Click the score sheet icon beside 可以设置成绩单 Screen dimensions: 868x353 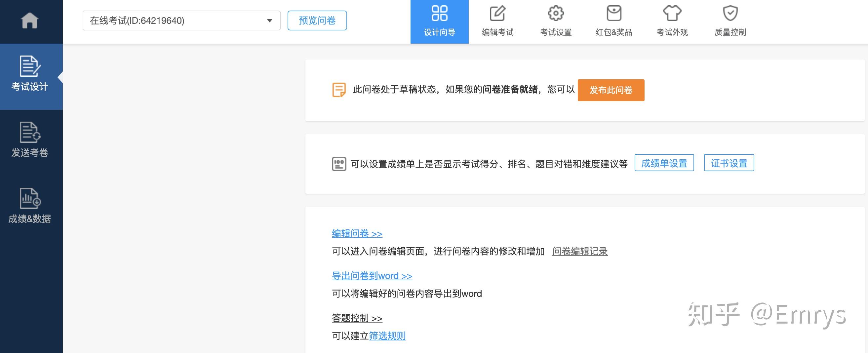point(339,164)
